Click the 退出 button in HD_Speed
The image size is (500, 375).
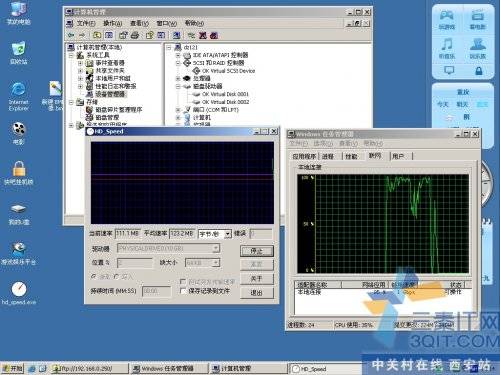257,292
